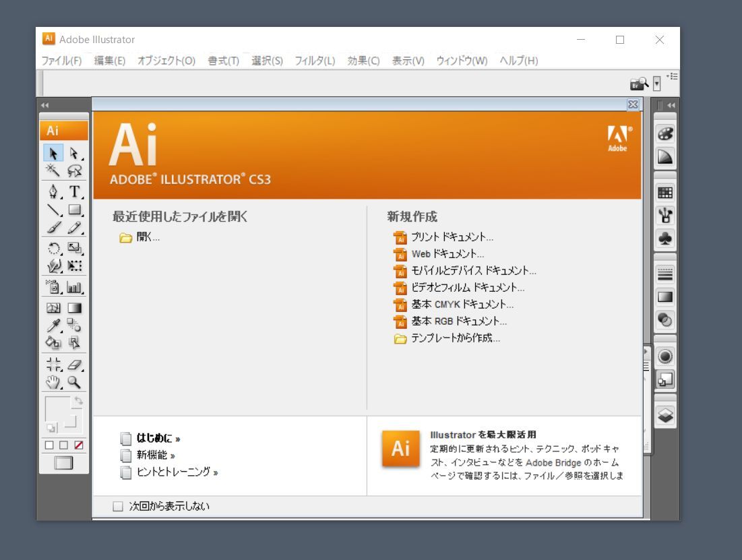The height and width of the screenshot is (560, 742).
Task: Open the ファイル menu
Action: pyautogui.click(x=61, y=60)
